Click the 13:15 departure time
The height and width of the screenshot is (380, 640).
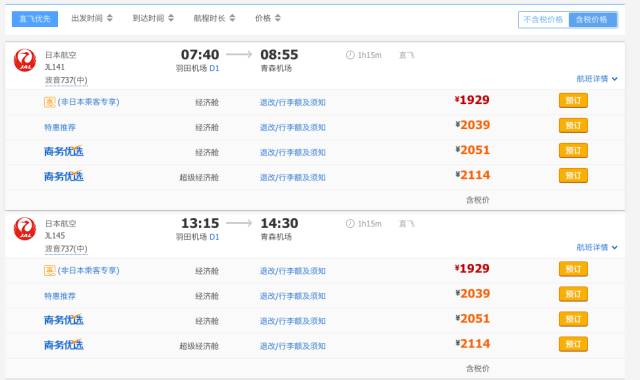click(200, 223)
